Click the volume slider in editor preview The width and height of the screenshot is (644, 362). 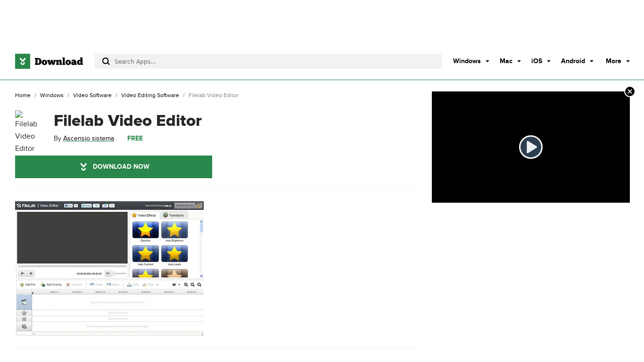(120, 273)
